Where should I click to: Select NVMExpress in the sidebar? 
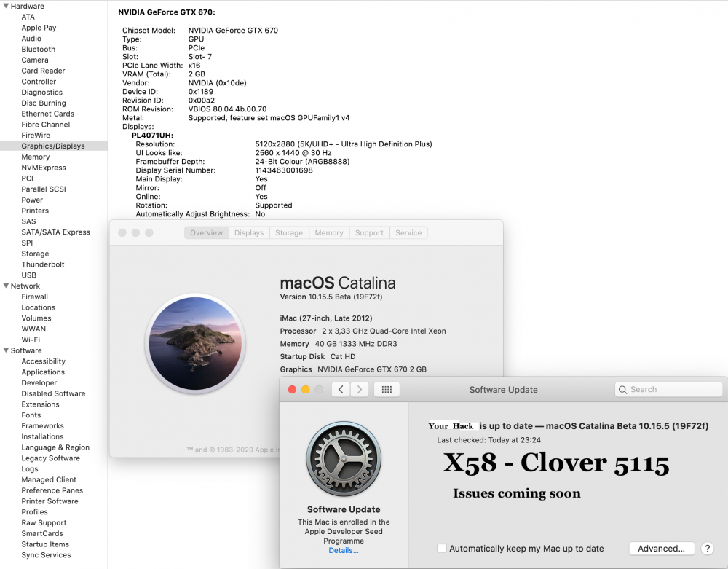[x=44, y=168]
